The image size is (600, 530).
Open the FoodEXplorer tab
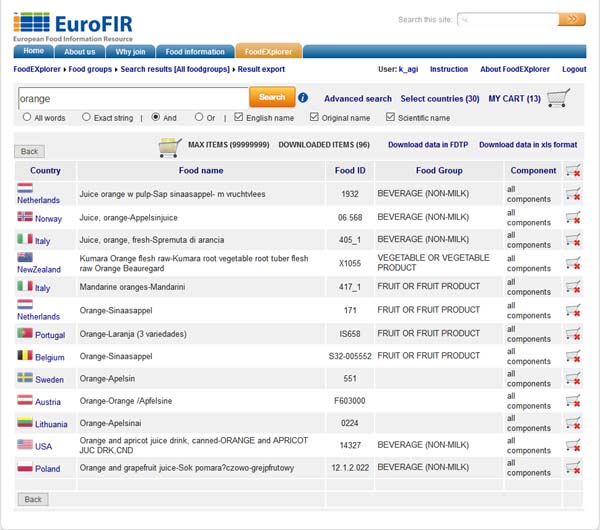[268, 51]
